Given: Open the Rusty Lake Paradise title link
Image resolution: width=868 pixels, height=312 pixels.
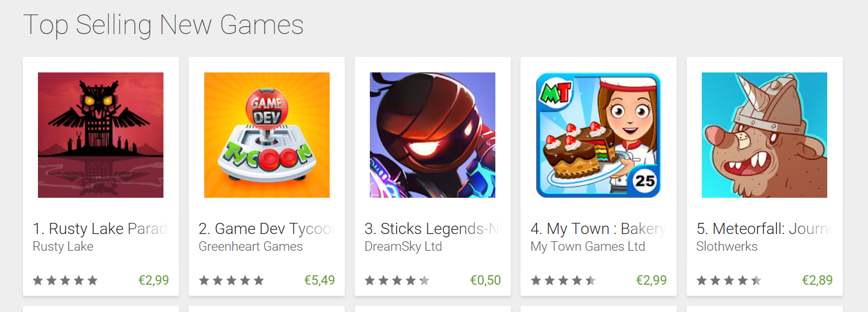Looking at the screenshot, I should 100,229.
